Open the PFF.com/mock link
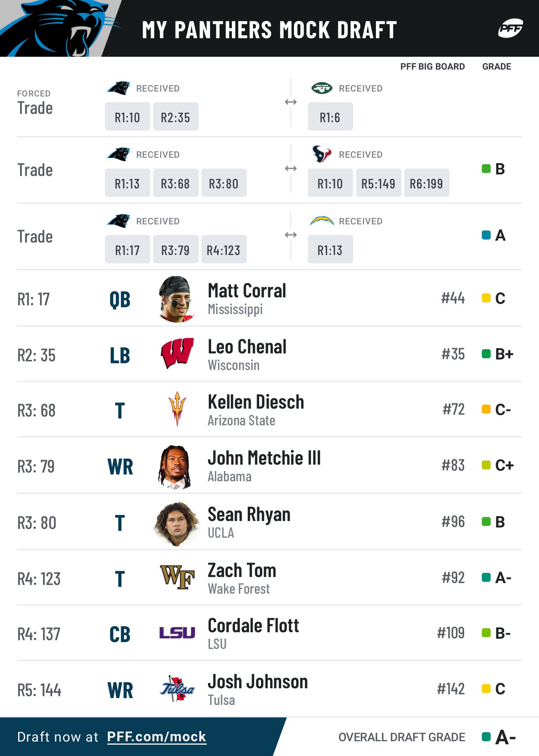Screen dimensions: 539x756 [157, 736]
